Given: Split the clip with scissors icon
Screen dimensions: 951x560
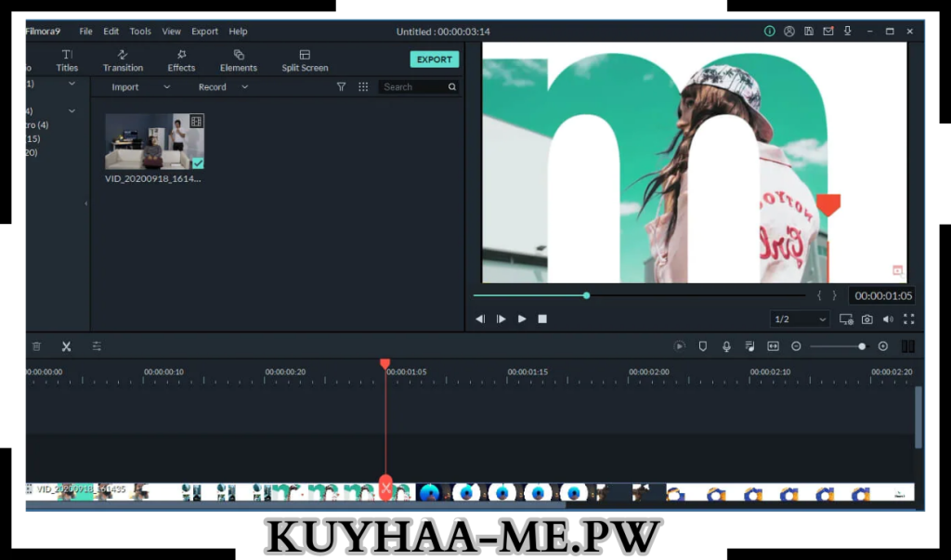Looking at the screenshot, I should 66,346.
